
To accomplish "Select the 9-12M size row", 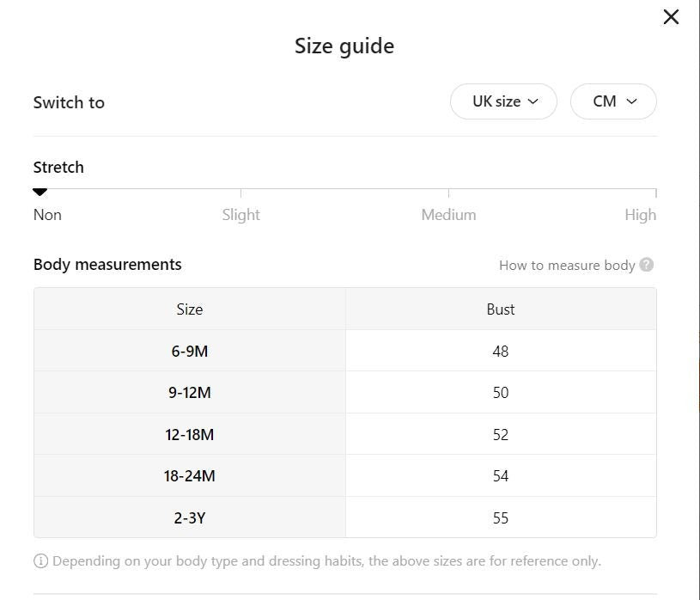I will point(190,393).
